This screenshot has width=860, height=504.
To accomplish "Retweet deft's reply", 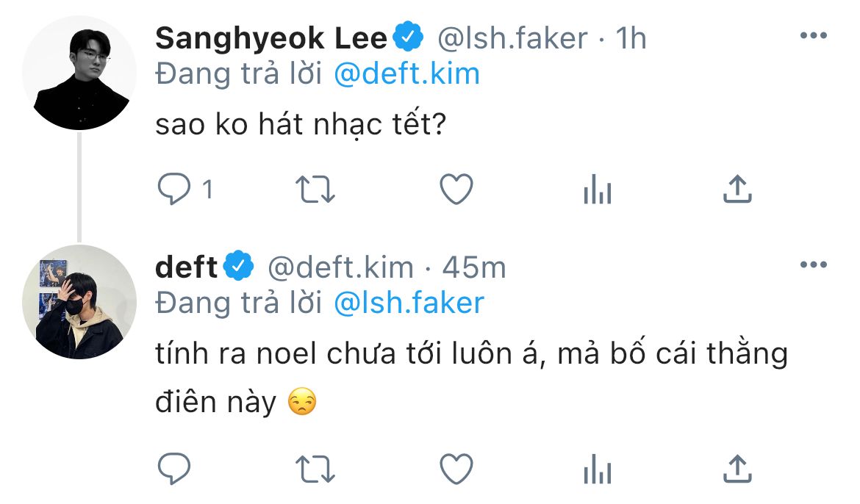I will [315, 468].
